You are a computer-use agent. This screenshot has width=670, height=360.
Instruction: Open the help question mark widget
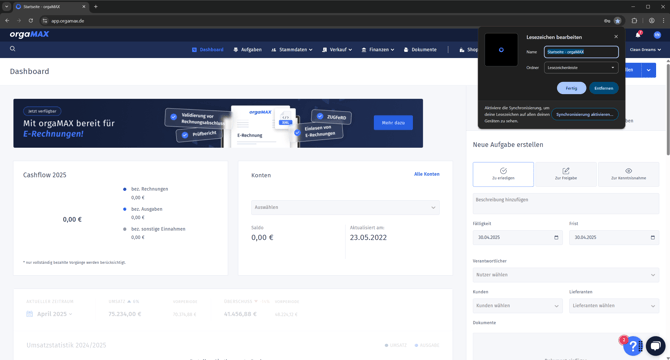633,346
